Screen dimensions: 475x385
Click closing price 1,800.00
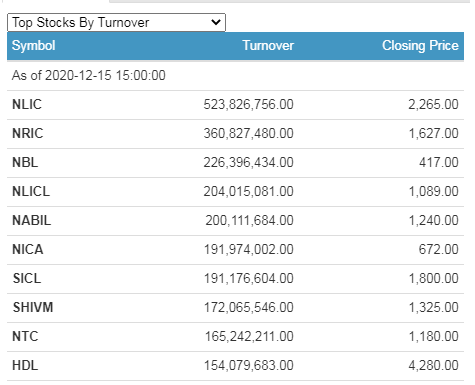click(x=434, y=278)
